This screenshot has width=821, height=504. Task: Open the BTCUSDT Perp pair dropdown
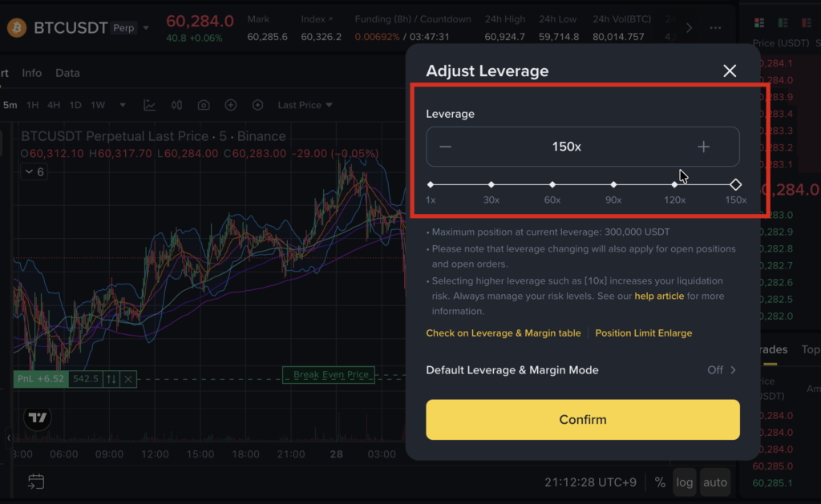[146, 28]
